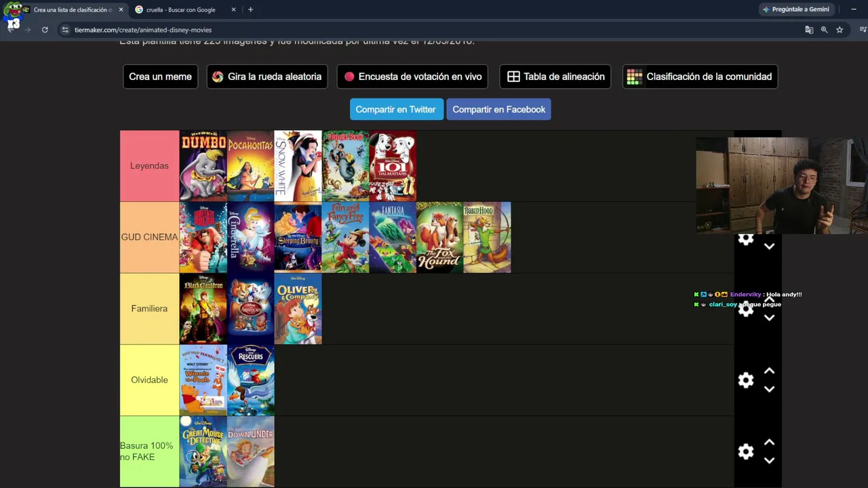Open settings gear for the Olvidable tier

746,380
